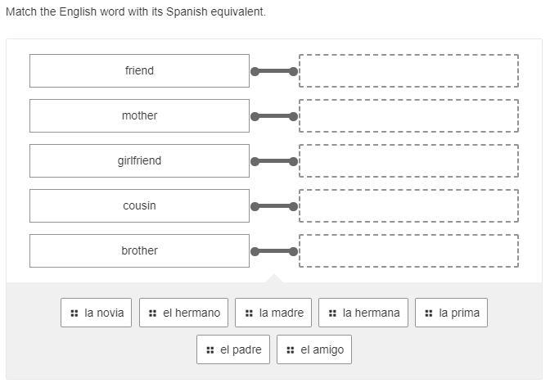550x392 pixels.
Task: Select the English word box 'friend'
Action: [x=139, y=71]
